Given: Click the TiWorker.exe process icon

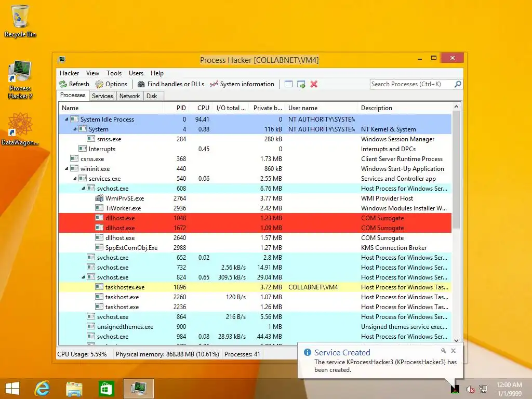Looking at the screenshot, I should click(99, 208).
